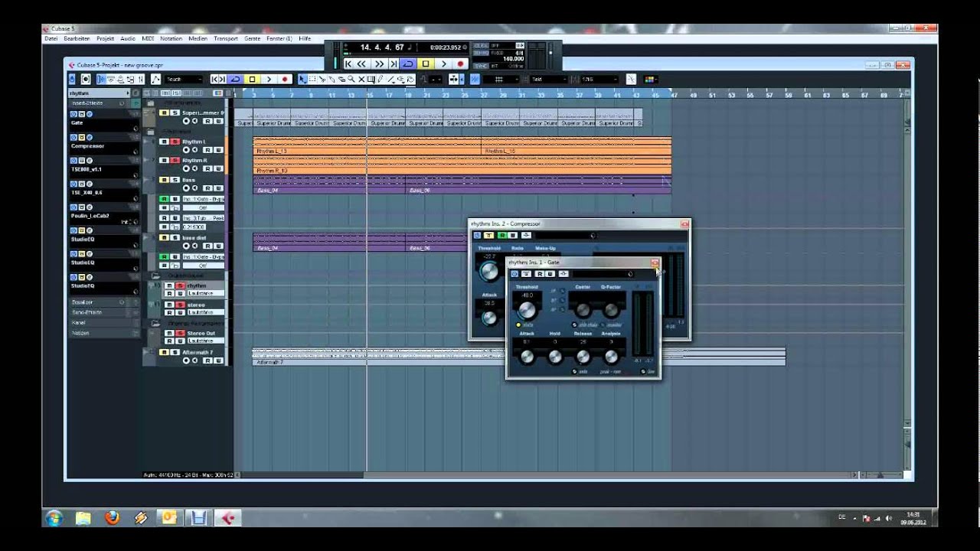Toggle Gate plugin bypass power button
The width and height of the screenshot is (980, 551).
[514, 274]
